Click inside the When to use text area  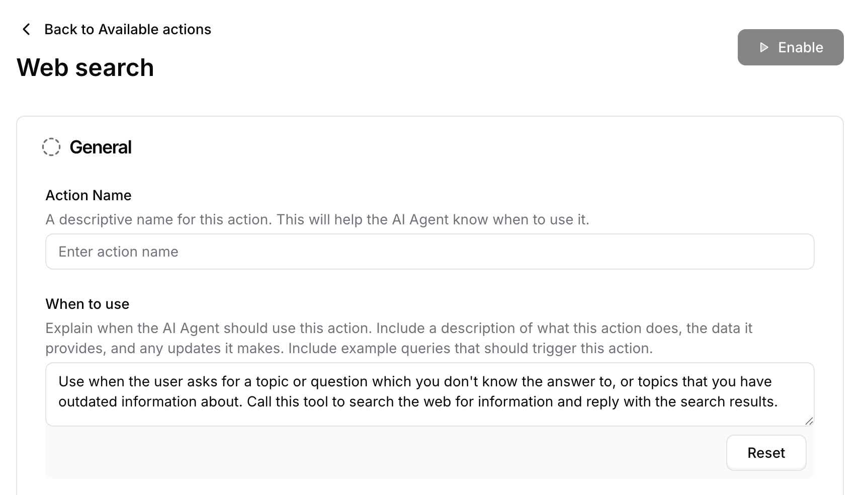[430, 394]
